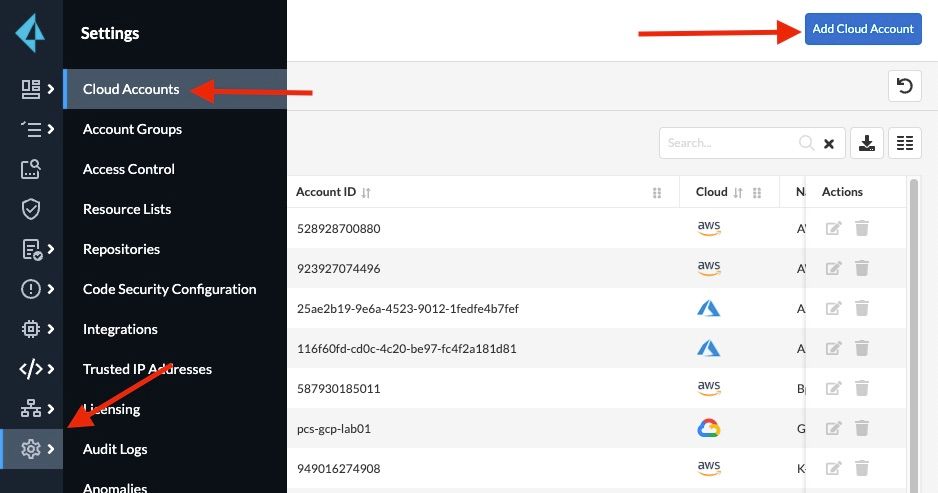Screen dimensions: 938x493
Task: Open the column picker icon
Action: click(904, 143)
